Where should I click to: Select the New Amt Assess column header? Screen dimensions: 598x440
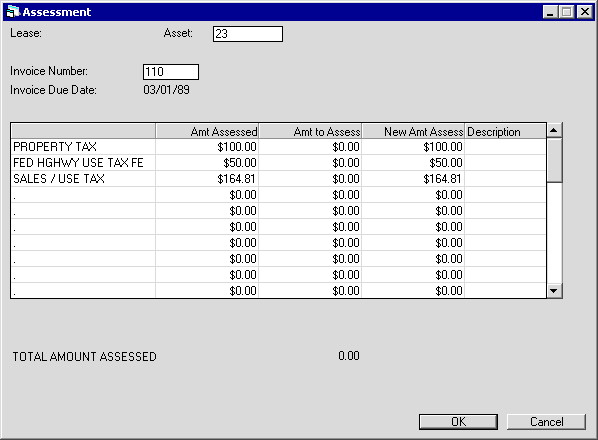tap(413, 131)
